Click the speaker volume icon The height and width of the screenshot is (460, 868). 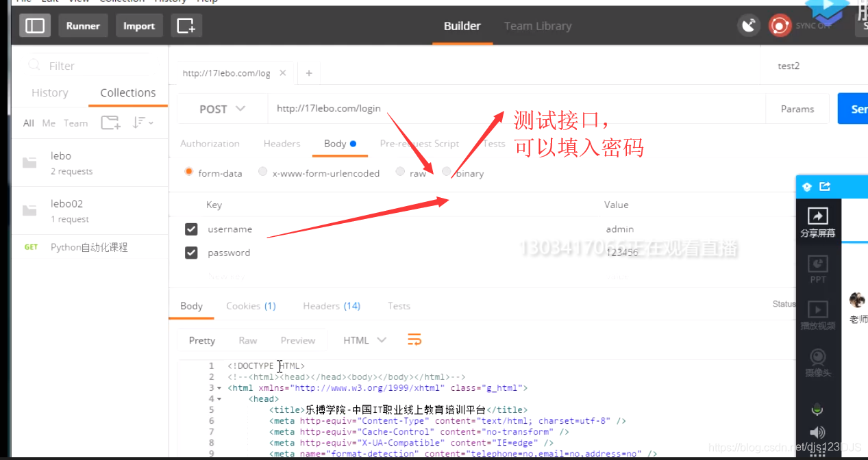(817, 433)
